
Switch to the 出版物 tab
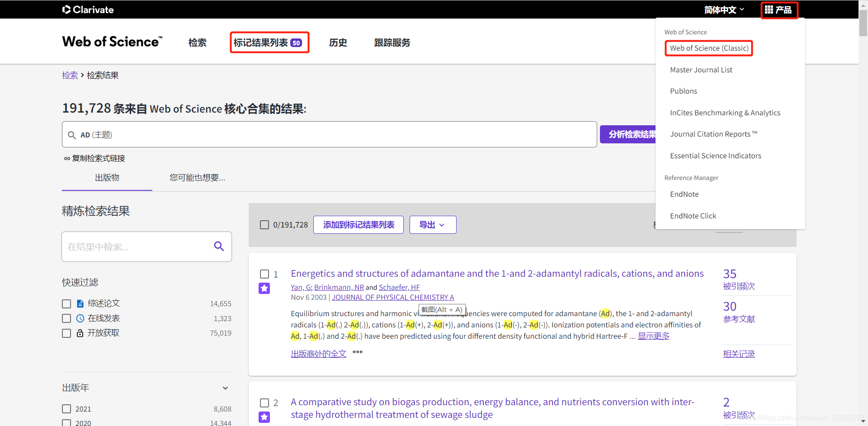tap(107, 178)
